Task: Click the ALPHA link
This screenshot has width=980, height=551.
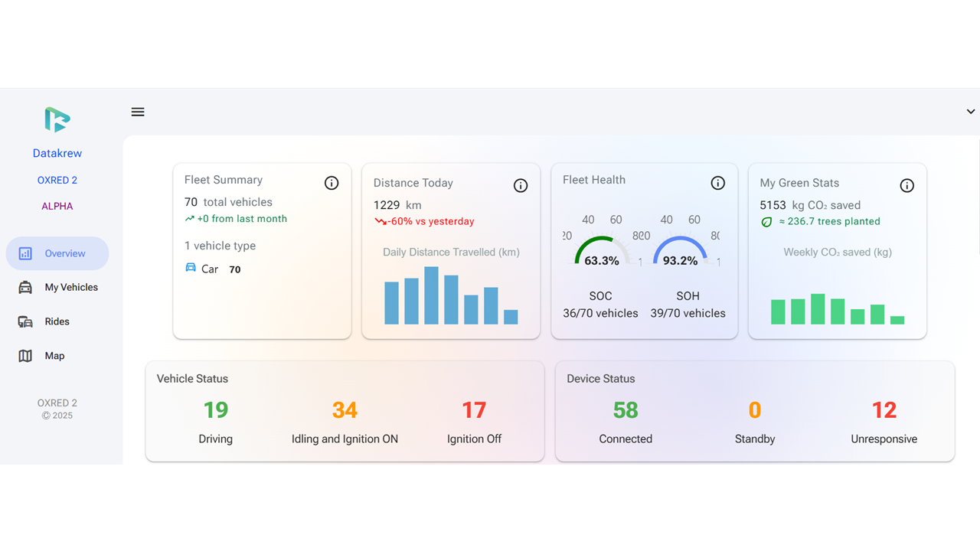Action: pyautogui.click(x=57, y=207)
